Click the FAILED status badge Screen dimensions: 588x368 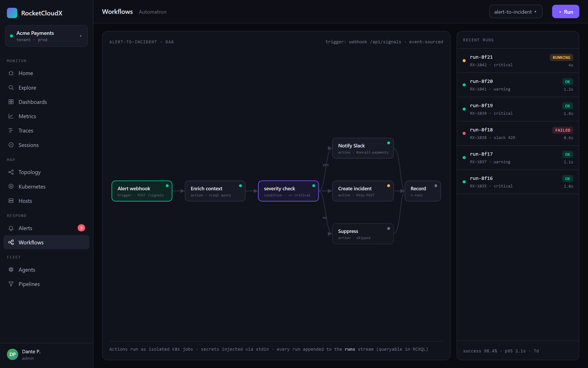pyautogui.click(x=562, y=130)
